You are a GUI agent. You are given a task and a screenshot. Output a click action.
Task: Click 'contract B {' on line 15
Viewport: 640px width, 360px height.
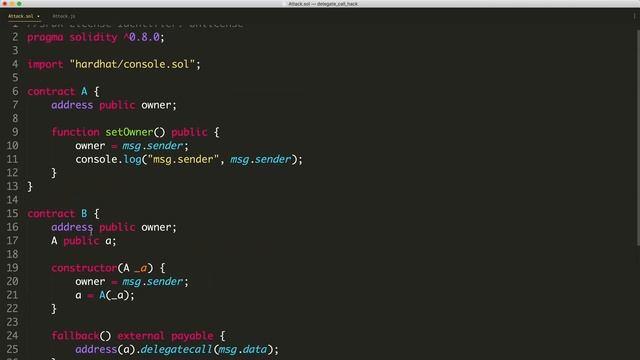(x=63, y=213)
